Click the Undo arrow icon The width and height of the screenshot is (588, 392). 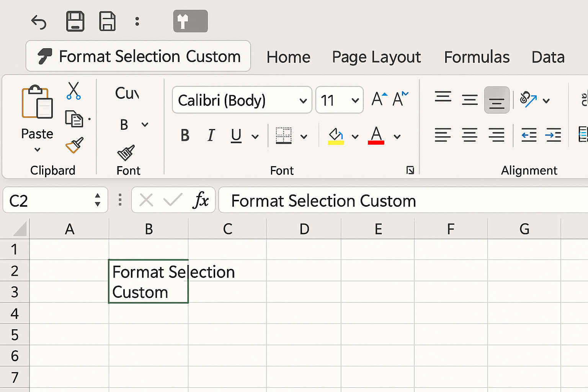pos(39,22)
